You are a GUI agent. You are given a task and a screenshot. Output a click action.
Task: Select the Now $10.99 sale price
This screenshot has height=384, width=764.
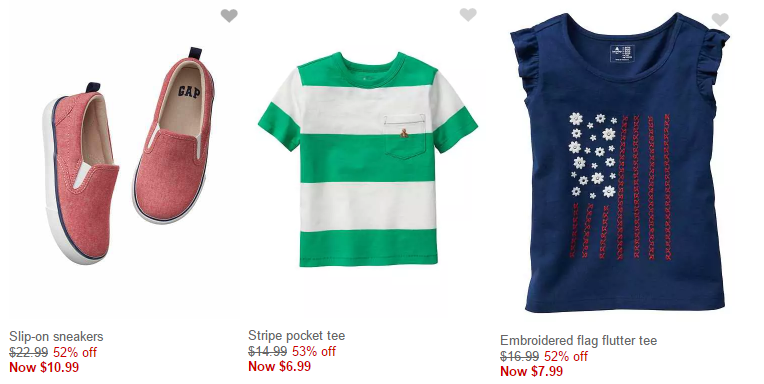click(x=44, y=367)
